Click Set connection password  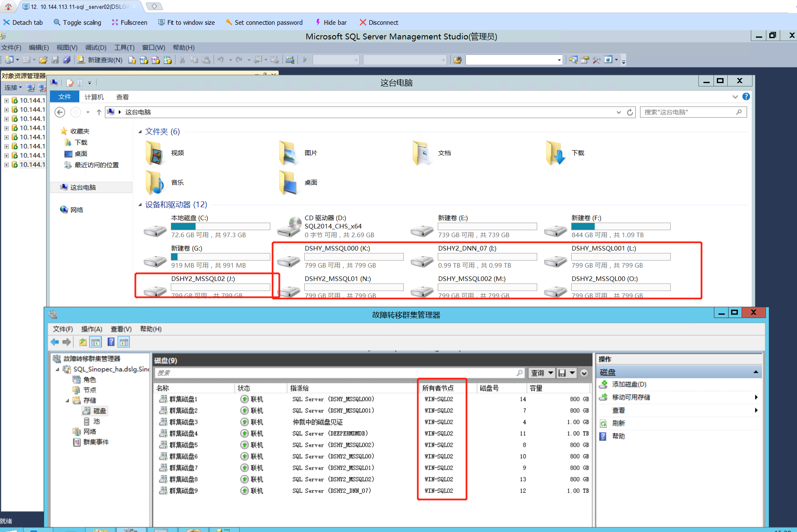[264, 23]
